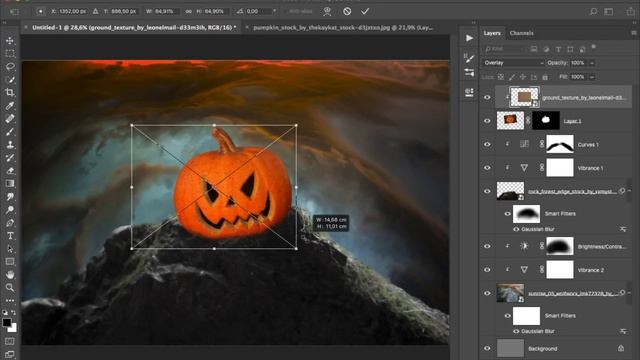Select the Healing Brush tool
Viewport: 640px width, 360px height.
click(x=10, y=119)
